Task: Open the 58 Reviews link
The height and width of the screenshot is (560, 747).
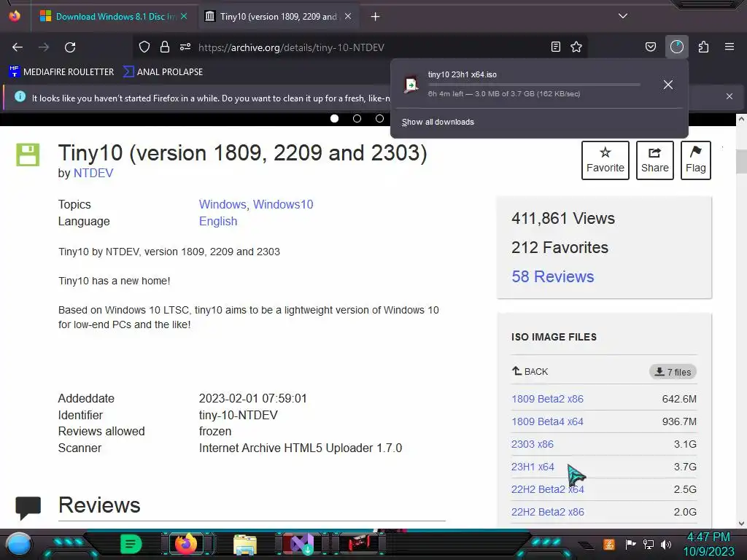Action: tap(553, 276)
